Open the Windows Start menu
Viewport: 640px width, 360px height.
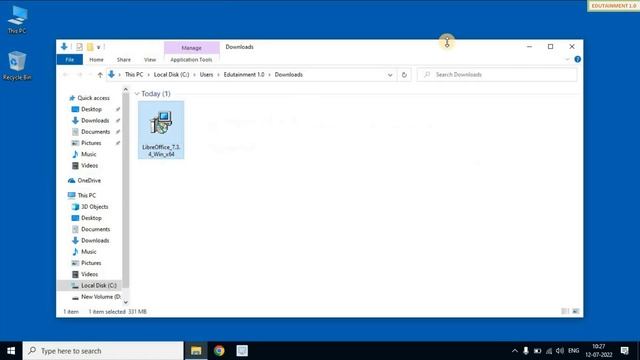coord(11,351)
